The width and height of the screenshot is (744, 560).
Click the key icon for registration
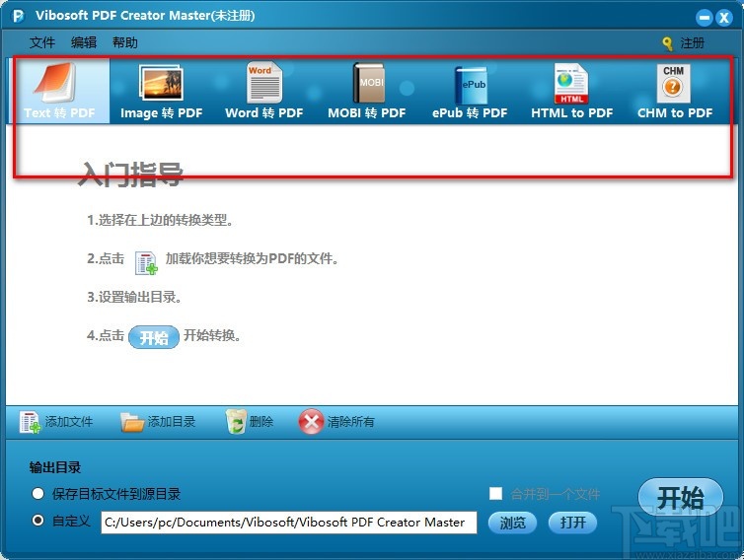668,43
